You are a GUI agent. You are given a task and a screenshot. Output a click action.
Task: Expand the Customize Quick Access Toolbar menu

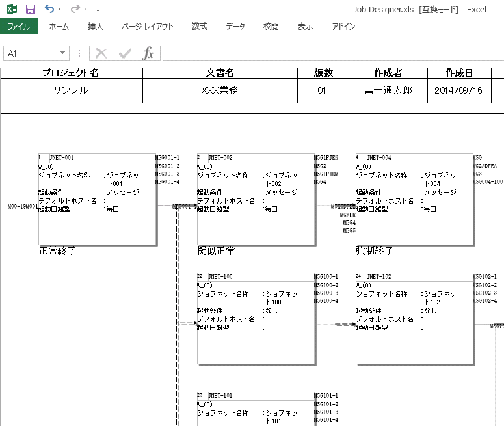coord(98,10)
